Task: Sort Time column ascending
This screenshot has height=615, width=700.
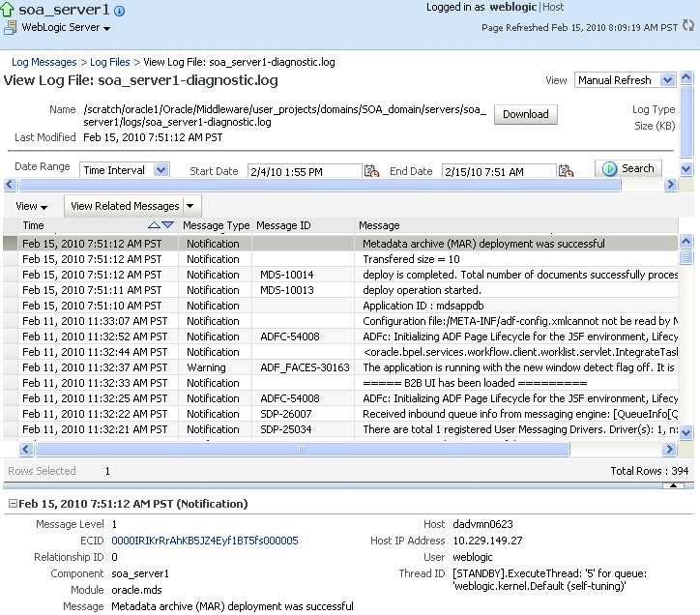Action: pyautogui.click(x=154, y=225)
